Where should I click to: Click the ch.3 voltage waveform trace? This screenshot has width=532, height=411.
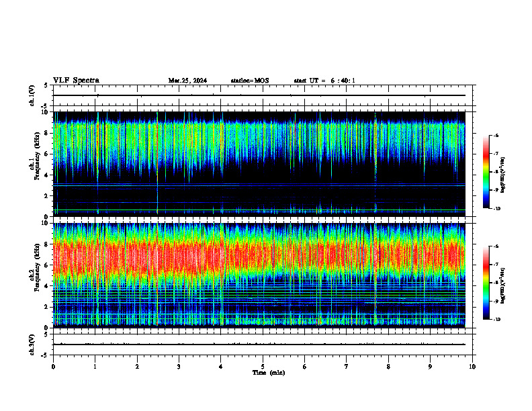(259, 345)
